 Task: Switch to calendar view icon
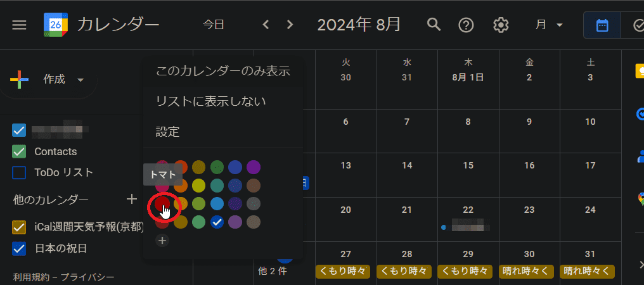602,25
